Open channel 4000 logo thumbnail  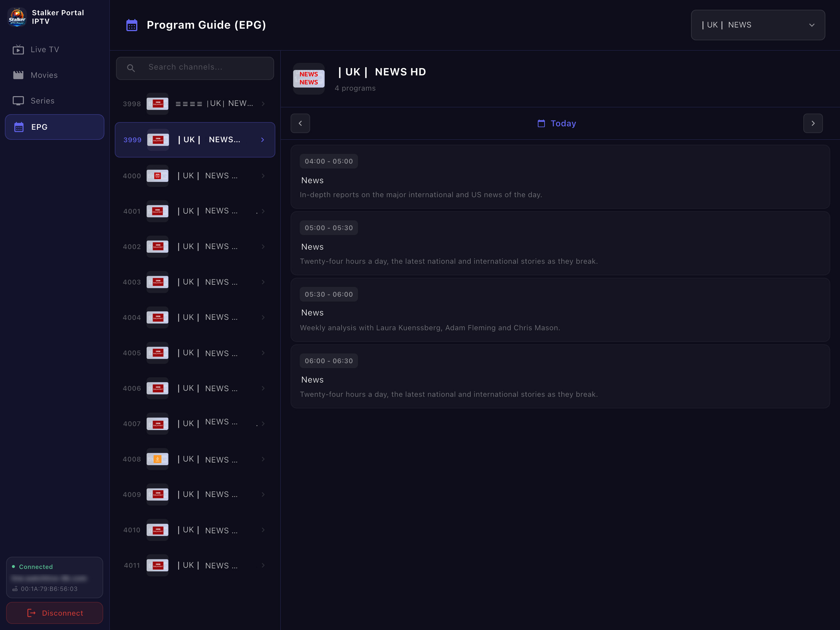[158, 176]
